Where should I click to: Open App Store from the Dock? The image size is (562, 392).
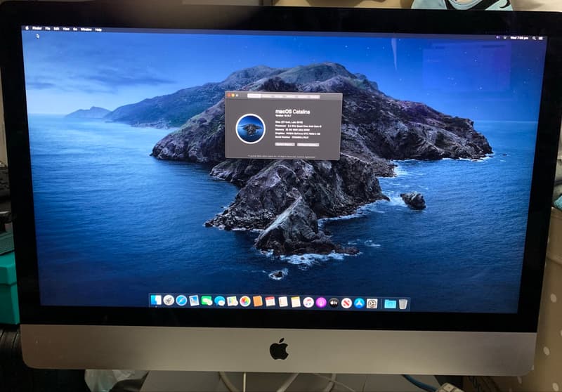point(359,303)
